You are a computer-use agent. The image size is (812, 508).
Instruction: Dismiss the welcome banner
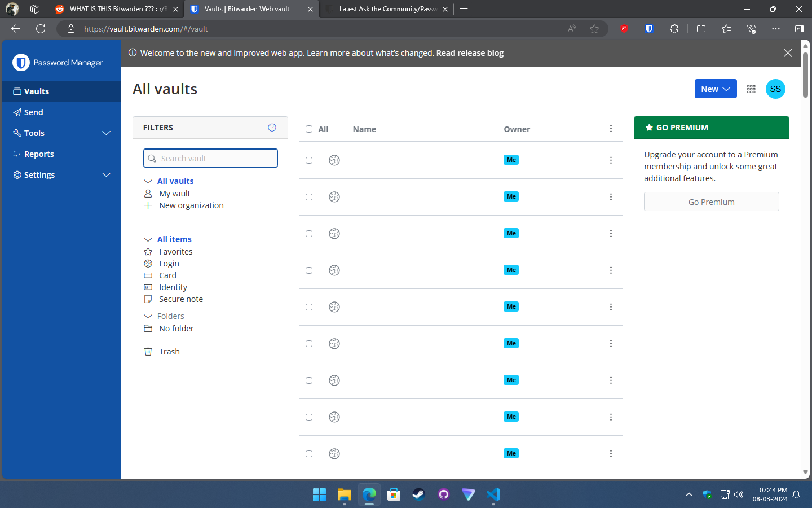point(788,53)
